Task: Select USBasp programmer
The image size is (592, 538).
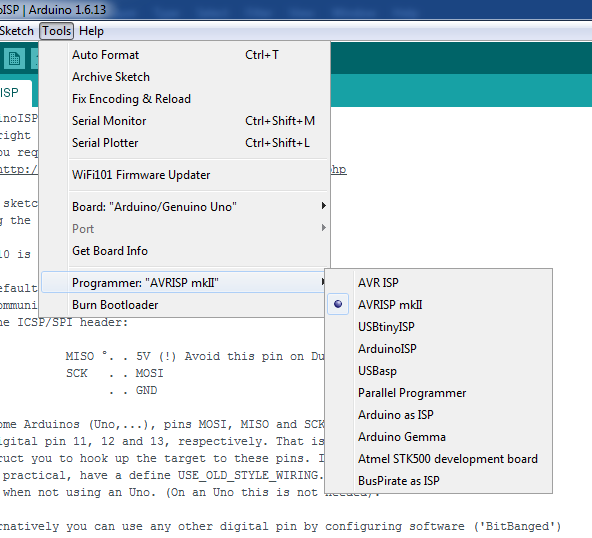Action: tap(438, 371)
